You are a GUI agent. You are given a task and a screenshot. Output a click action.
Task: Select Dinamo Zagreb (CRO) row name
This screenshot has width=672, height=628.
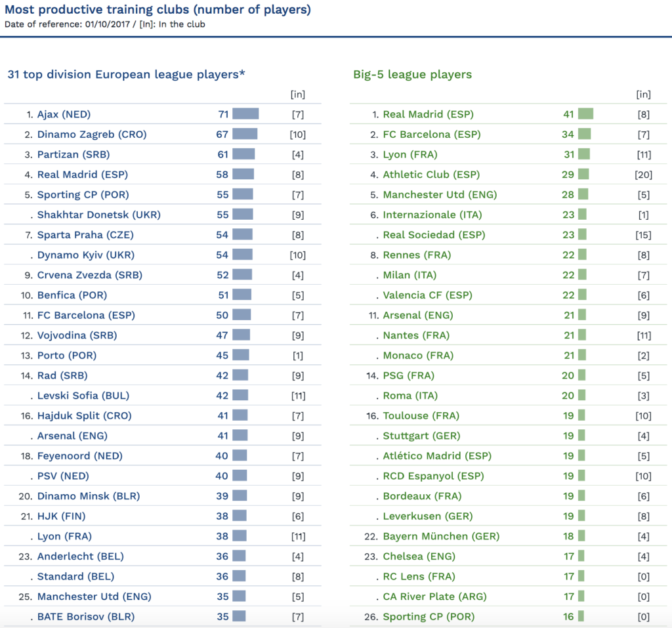tap(92, 135)
